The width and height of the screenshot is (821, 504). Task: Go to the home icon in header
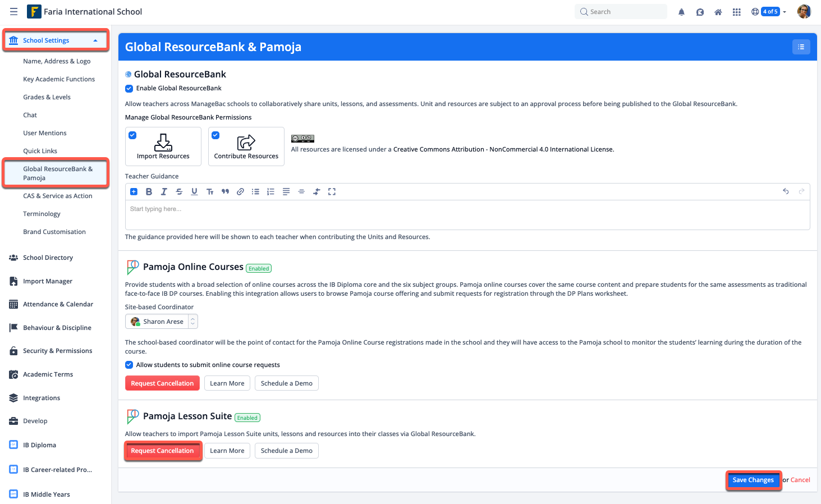click(x=718, y=12)
